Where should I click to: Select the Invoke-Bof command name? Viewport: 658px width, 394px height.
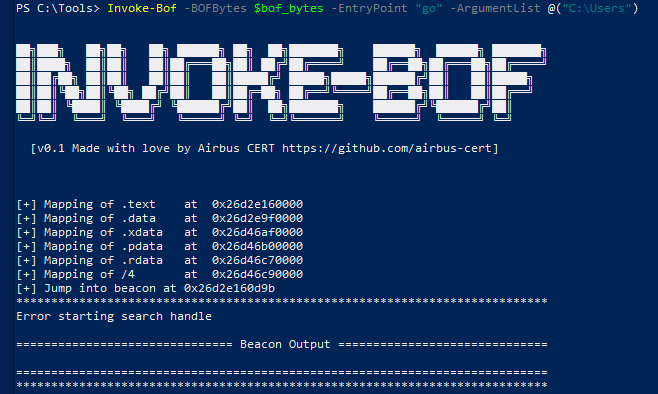142,8
